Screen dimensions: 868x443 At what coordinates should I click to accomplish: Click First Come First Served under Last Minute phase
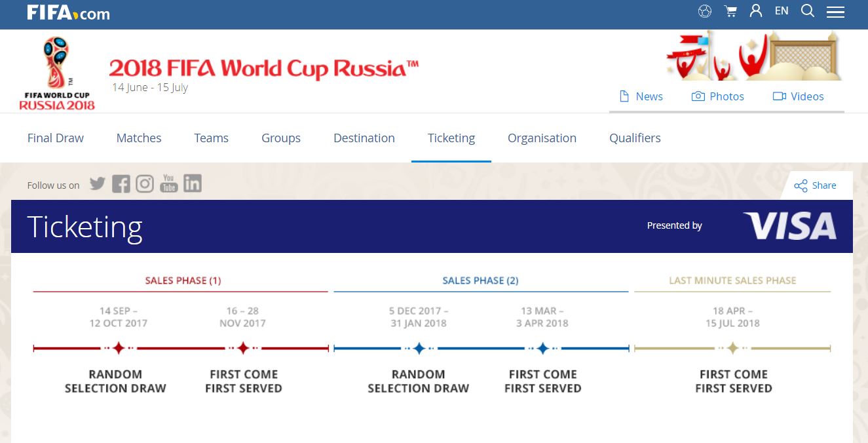tap(734, 381)
